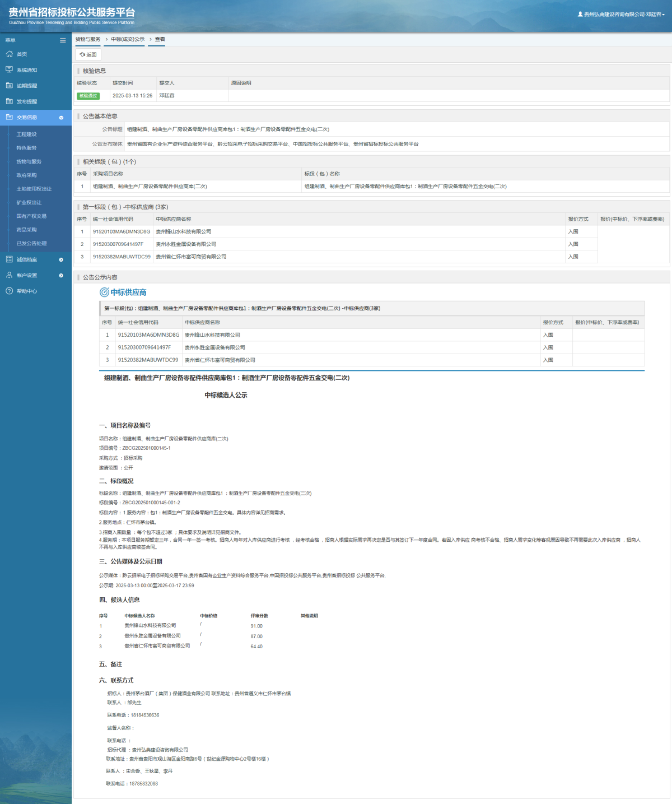Click the 逾期提醒 sidebar icon

pyautogui.click(x=9, y=86)
